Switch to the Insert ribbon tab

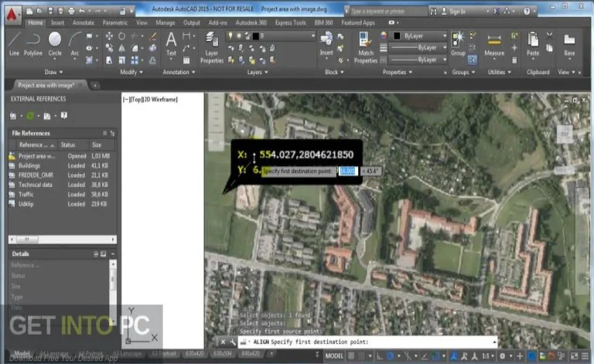point(57,22)
